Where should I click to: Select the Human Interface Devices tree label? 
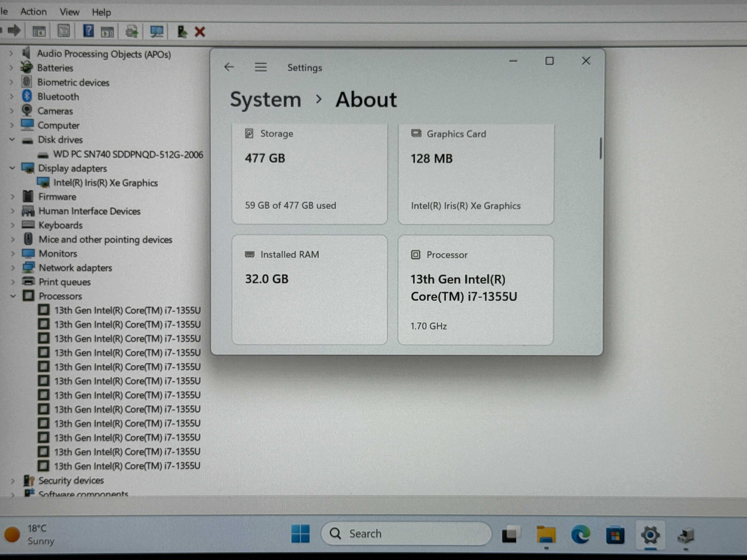pyautogui.click(x=89, y=211)
